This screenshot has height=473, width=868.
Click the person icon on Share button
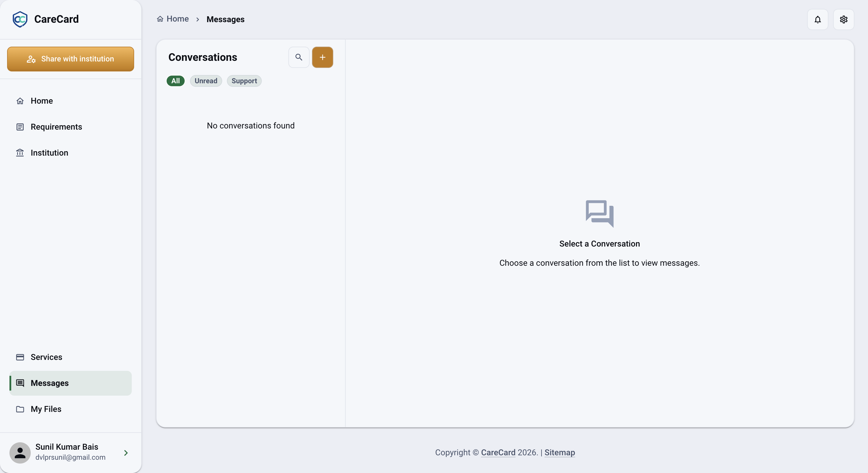[x=31, y=59]
